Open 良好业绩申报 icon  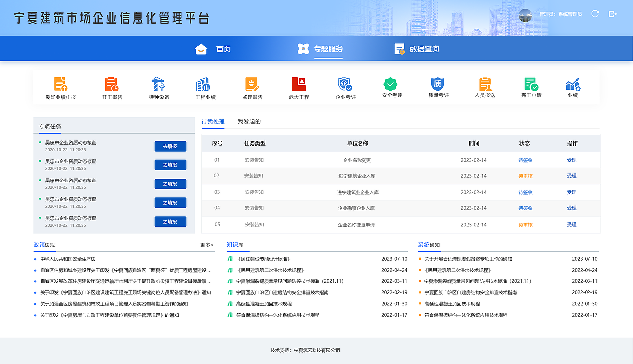(60, 84)
